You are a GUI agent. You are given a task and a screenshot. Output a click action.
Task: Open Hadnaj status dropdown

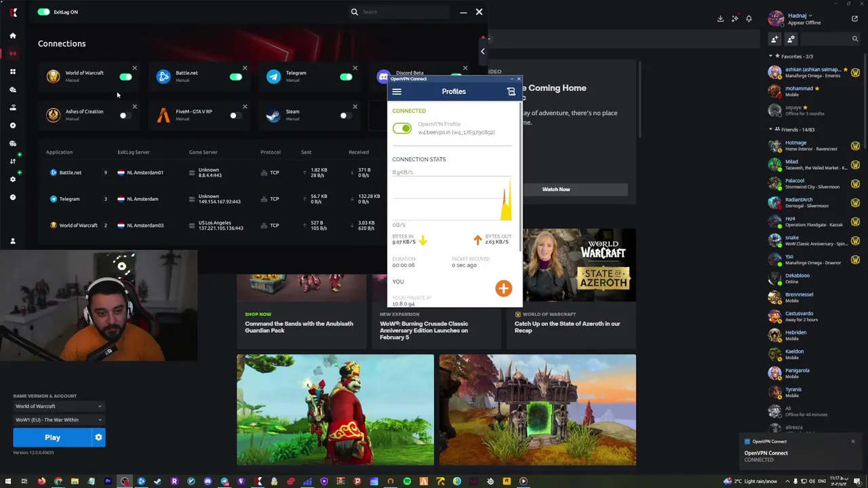tap(800, 16)
